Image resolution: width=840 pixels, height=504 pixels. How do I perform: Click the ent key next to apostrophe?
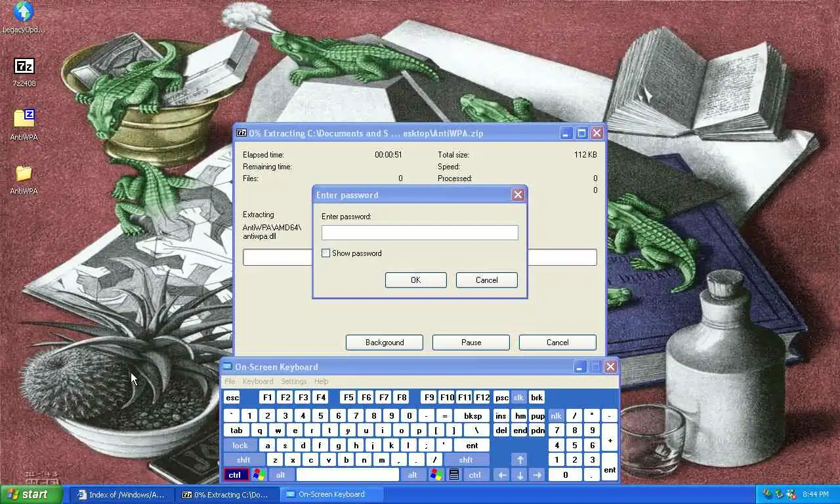[x=472, y=445]
